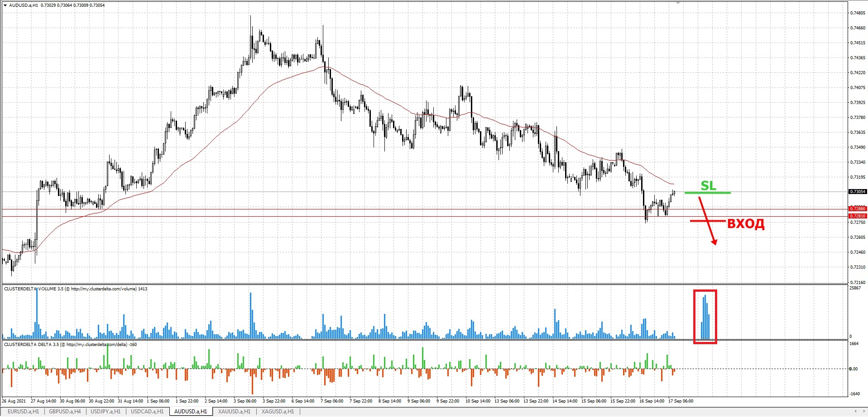Viewport: 868px width, 417px height.
Task: Click the -1640 delta scale value
Action: (x=854, y=394)
